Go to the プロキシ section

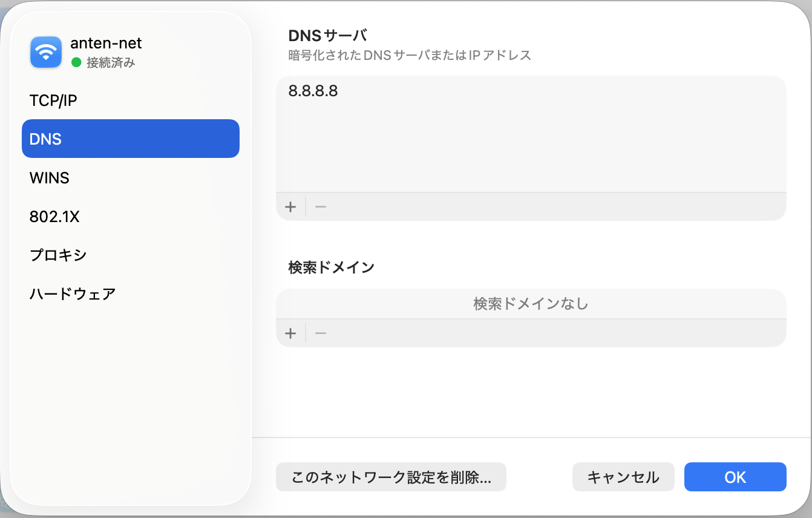58,255
